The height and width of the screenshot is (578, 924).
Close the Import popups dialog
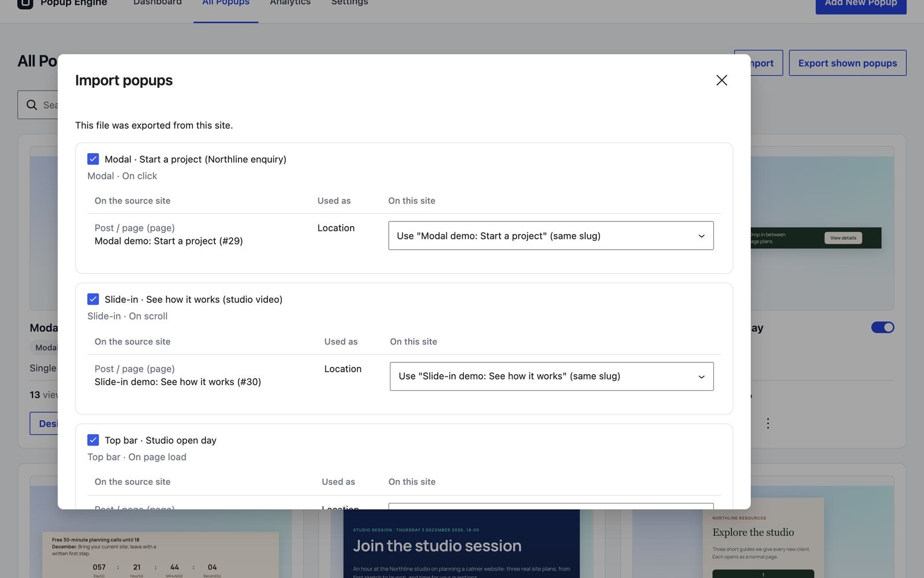tap(721, 80)
